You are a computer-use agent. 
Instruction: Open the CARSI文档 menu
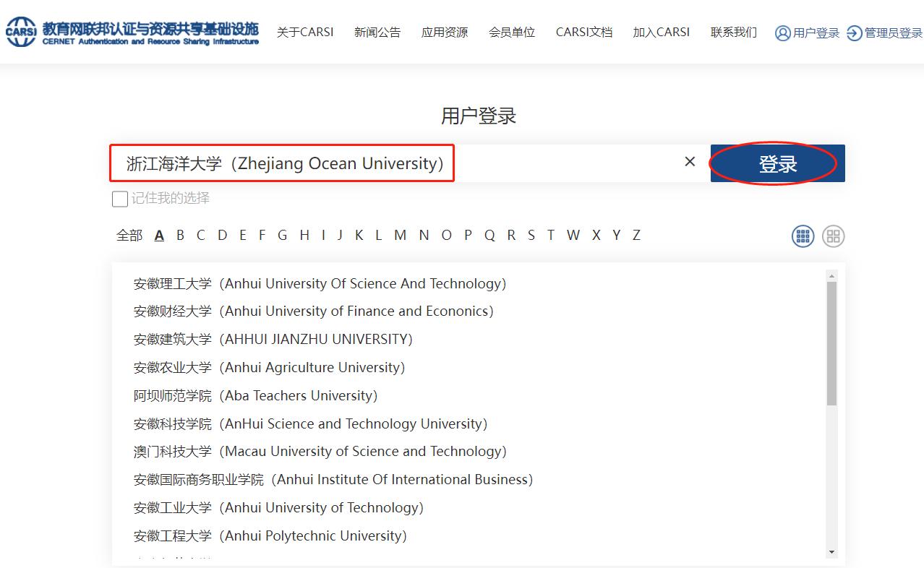[x=584, y=33]
